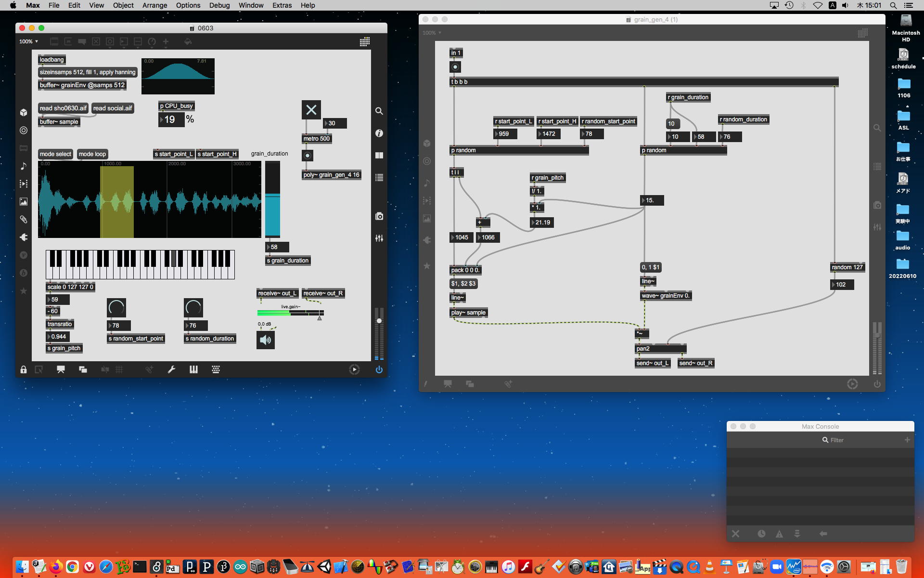The image size is (924, 578).
Task: Click the read sho0630.aif message
Action: [x=63, y=108]
